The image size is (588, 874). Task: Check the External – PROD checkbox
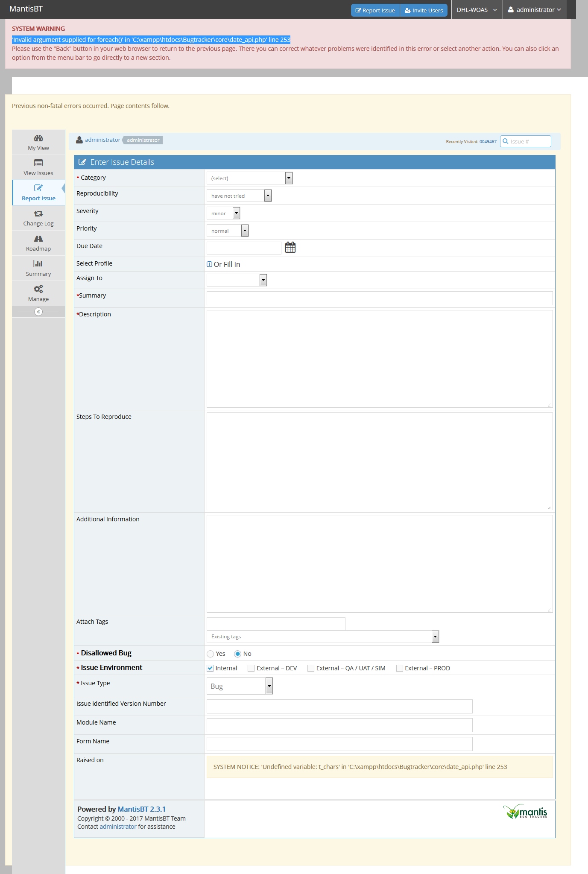[400, 668]
